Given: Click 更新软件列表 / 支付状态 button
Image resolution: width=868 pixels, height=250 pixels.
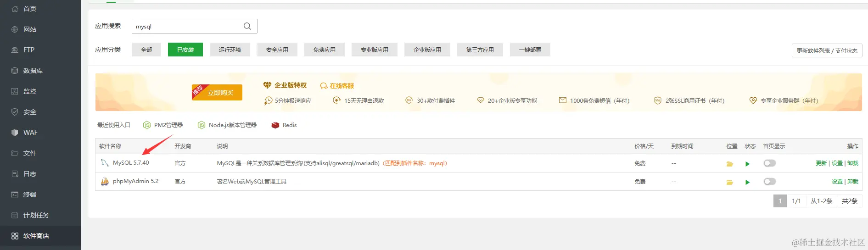Looking at the screenshot, I should tap(827, 50).
